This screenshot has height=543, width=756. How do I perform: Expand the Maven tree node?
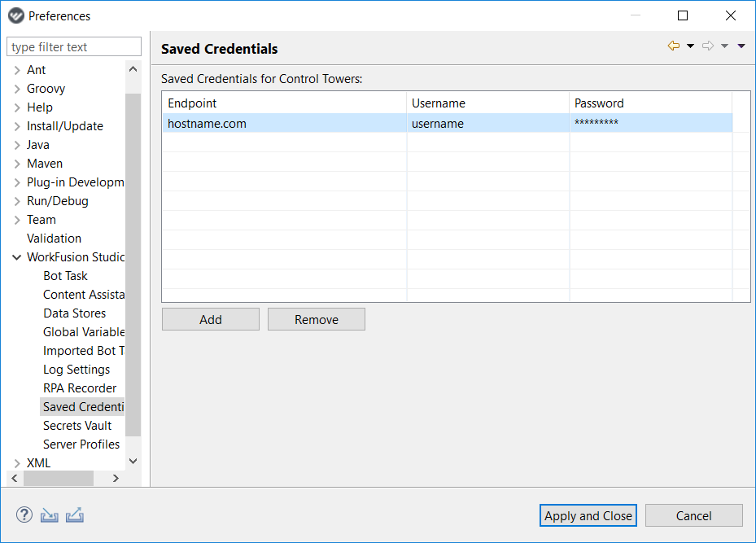17,164
